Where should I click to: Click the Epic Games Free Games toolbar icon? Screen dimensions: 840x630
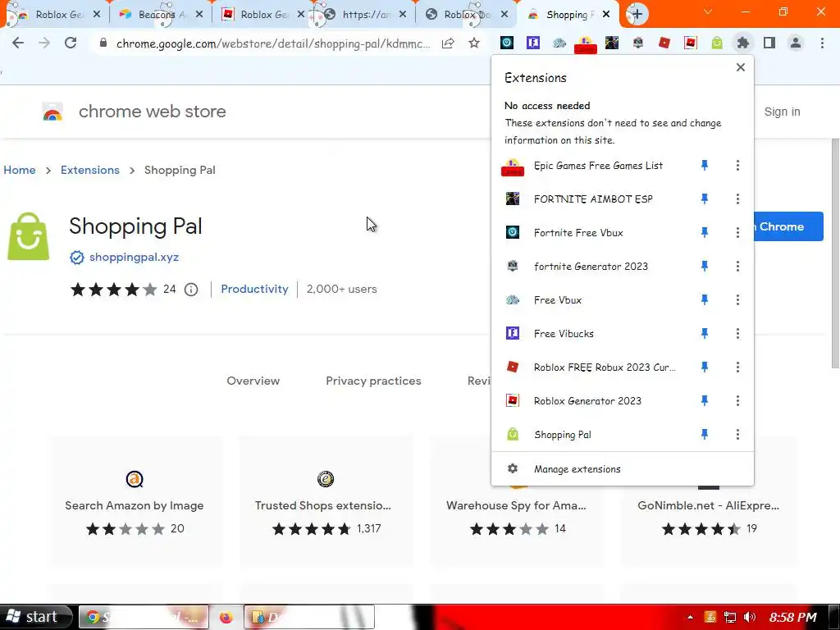click(x=586, y=44)
